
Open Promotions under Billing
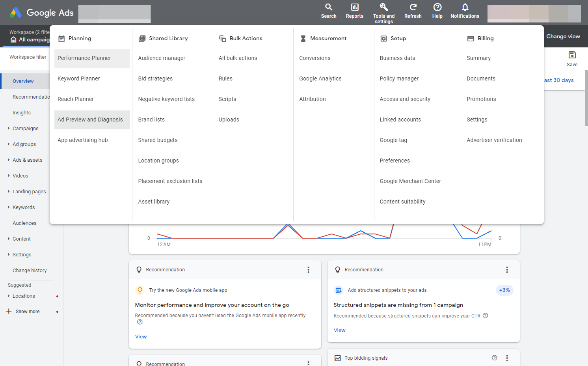click(x=481, y=99)
